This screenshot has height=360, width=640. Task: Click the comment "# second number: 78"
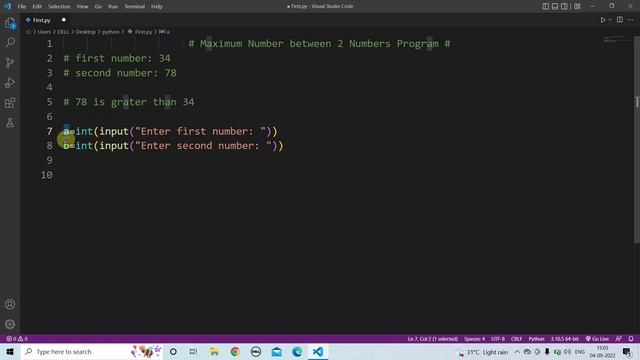[x=120, y=73]
